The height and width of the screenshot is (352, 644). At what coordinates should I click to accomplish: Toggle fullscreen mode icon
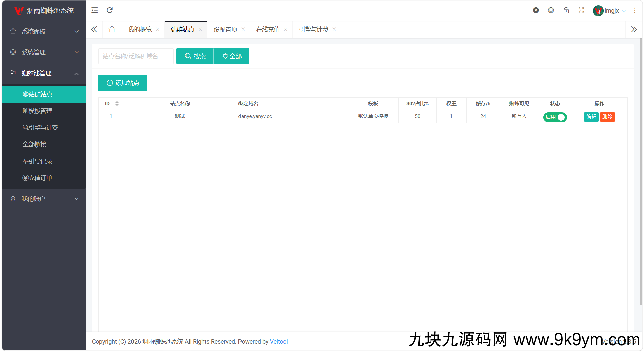click(x=581, y=10)
